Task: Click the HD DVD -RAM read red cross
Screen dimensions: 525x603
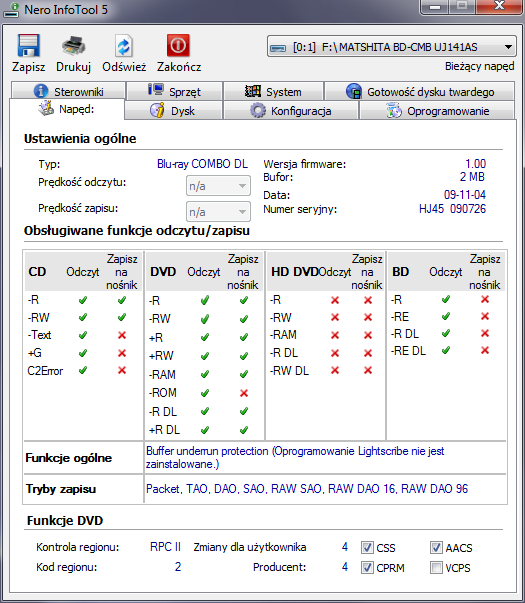Action: coord(335,335)
